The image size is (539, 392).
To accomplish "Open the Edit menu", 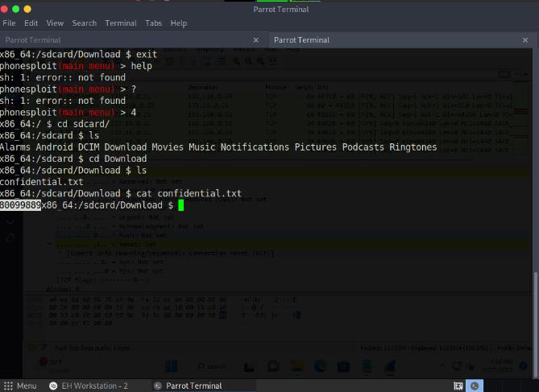I will (31, 23).
